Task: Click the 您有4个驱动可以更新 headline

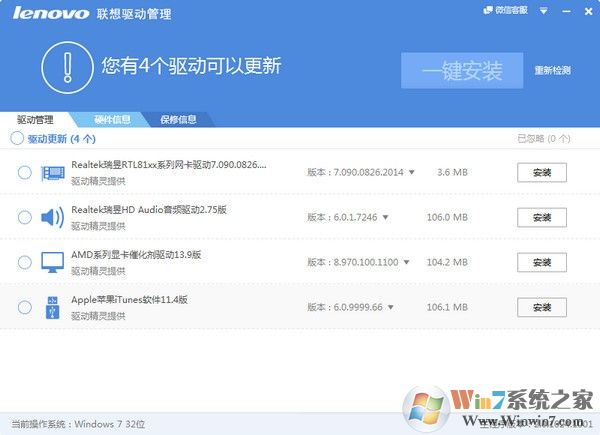Action: [x=191, y=66]
